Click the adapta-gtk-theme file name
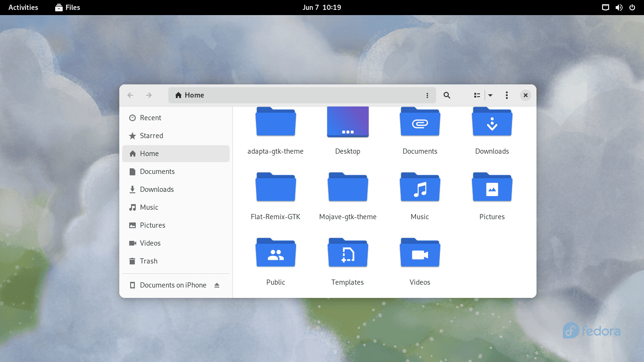The image size is (644, 362). pos(275,151)
